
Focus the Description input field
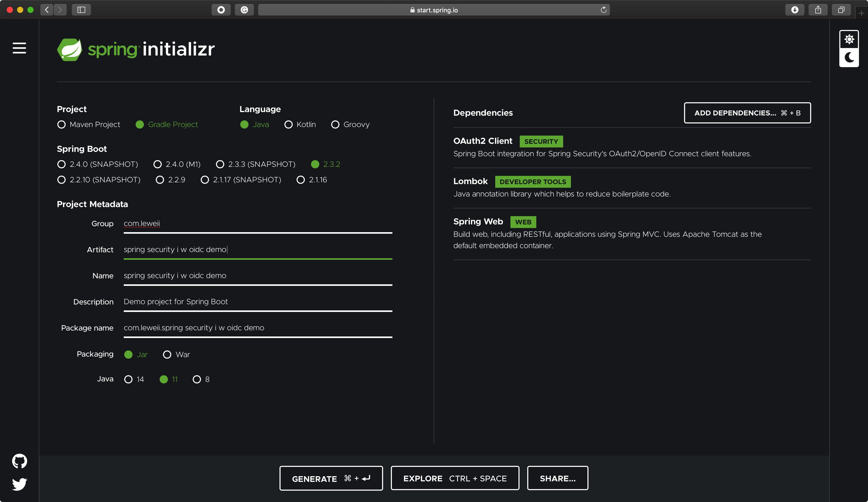[258, 303]
